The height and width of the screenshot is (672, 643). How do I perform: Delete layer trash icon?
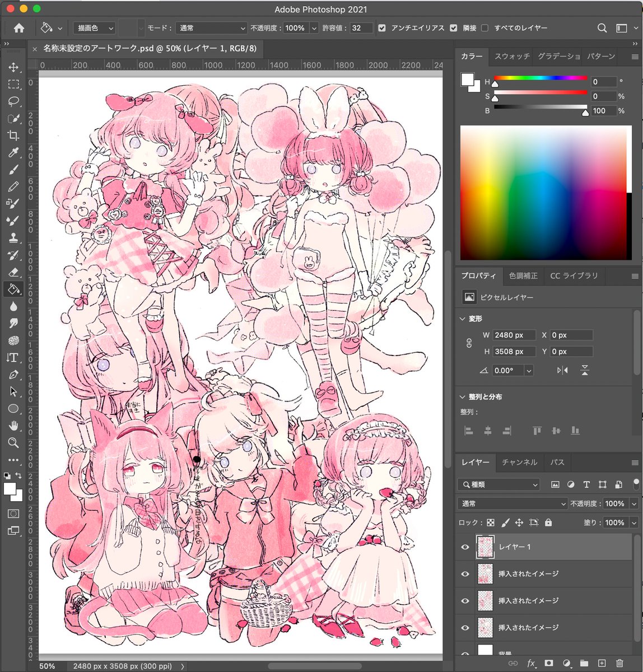tap(619, 663)
